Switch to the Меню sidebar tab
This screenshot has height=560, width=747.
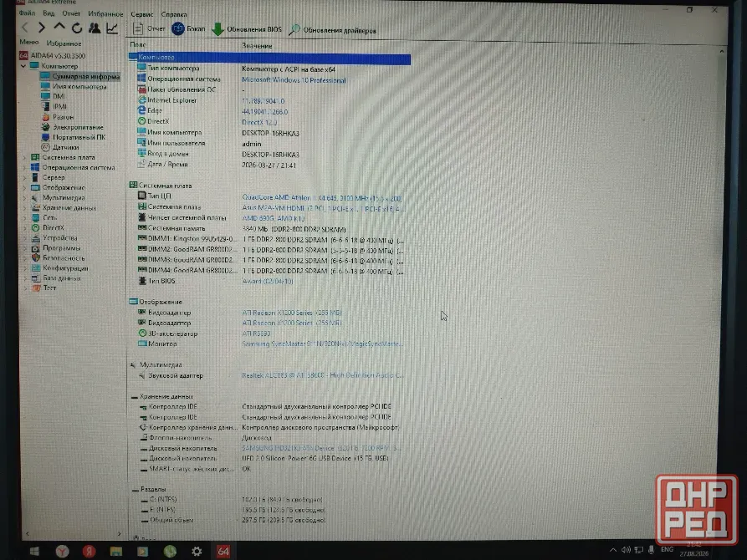pyautogui.click(x=29, y=43)
